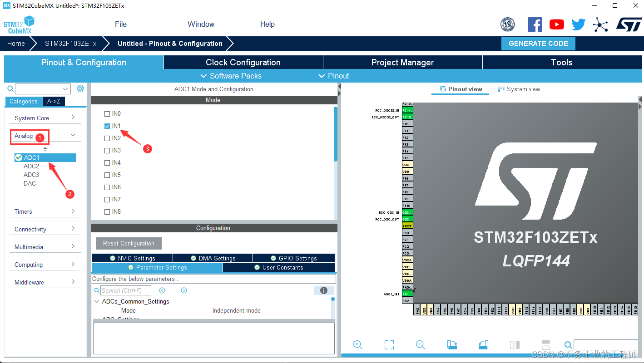
Task: Open the Help menu
Action: [x=267, y=25]
